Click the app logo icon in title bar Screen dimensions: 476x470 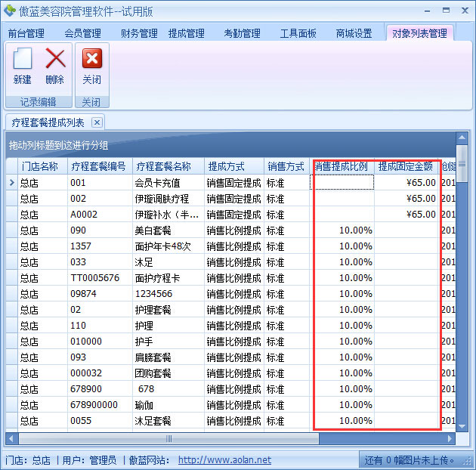pos(9,11)
